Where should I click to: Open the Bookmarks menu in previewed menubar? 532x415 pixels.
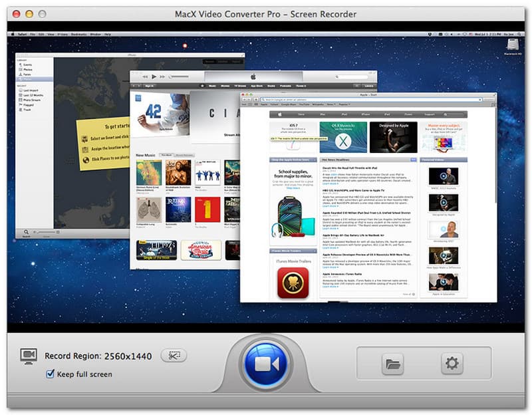tap(80, 34)
